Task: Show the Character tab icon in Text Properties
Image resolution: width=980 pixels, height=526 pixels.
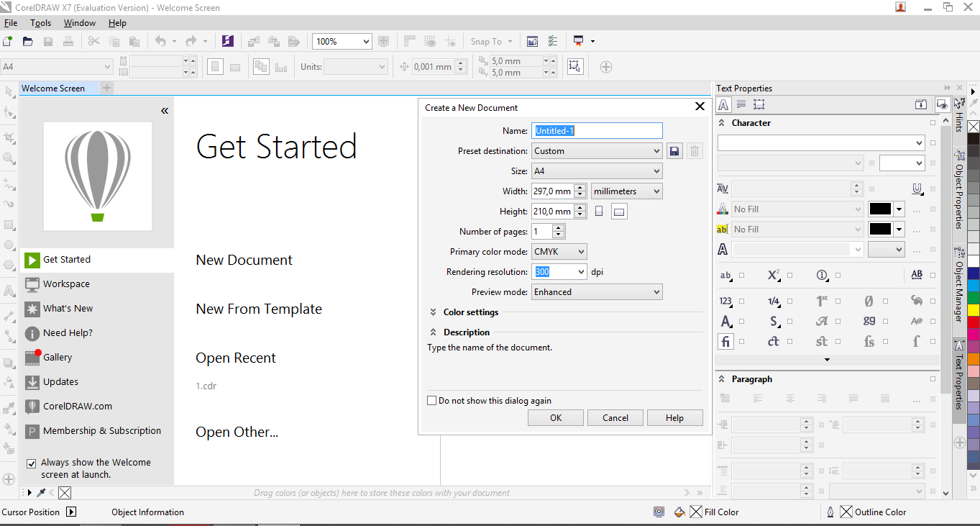Action: click(723, 104)
